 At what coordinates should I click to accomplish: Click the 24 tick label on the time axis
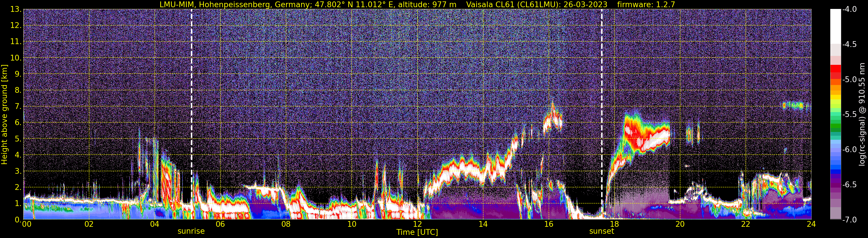pyautogui.click(x=811, y=224)
